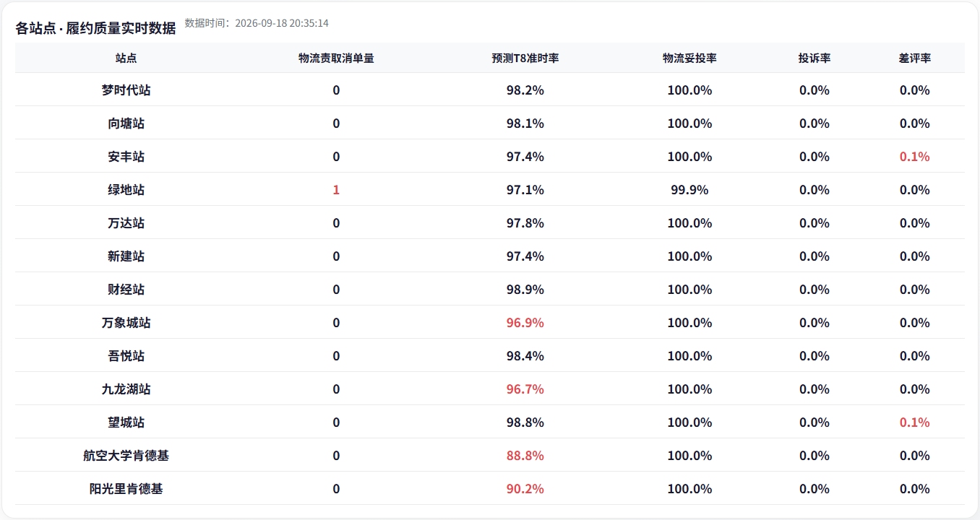Select the 梦时代站 station row
The image size is (980, 520).
[x=490, y=90]
